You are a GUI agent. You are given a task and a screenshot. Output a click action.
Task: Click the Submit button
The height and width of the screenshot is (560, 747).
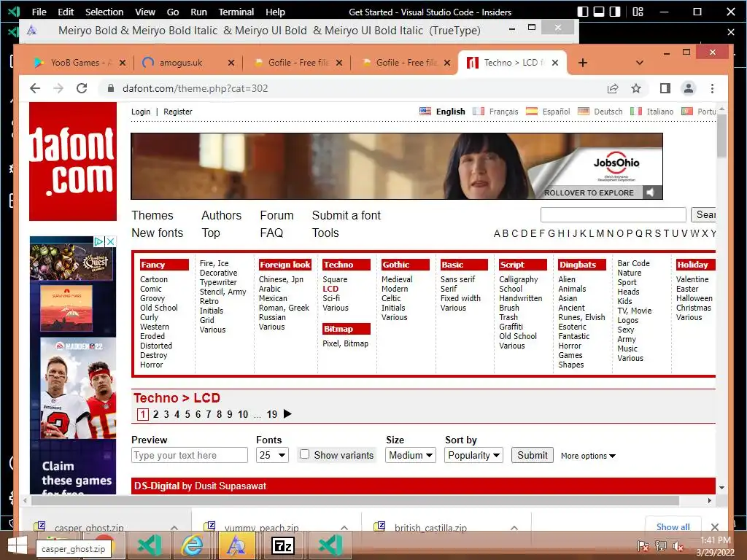pyautogui.click(x=532, y=455)
